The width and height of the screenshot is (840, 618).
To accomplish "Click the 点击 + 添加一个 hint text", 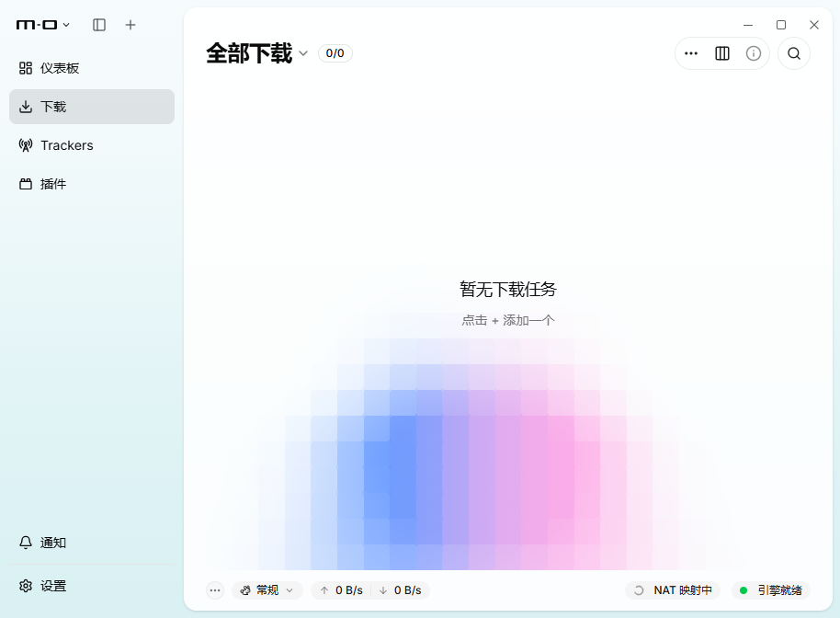I will click(x=508, y=320).
